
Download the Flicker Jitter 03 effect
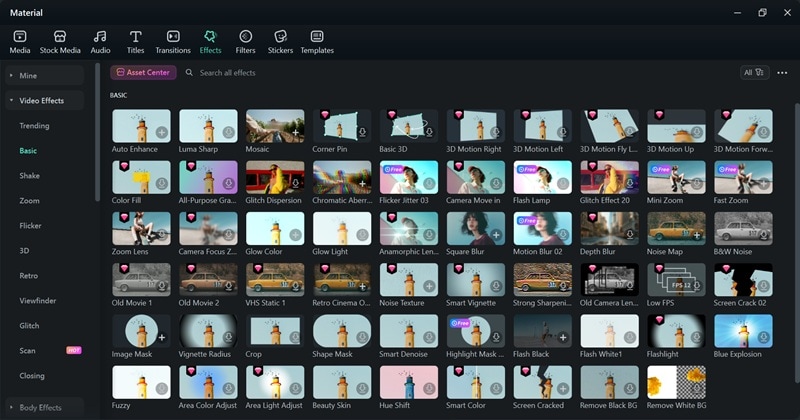pos(429,184)
